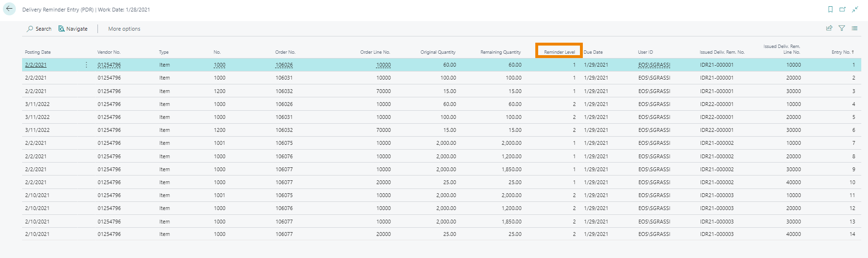Open this page in a new window
Screen dimensions: 868x258
[843, 10]
